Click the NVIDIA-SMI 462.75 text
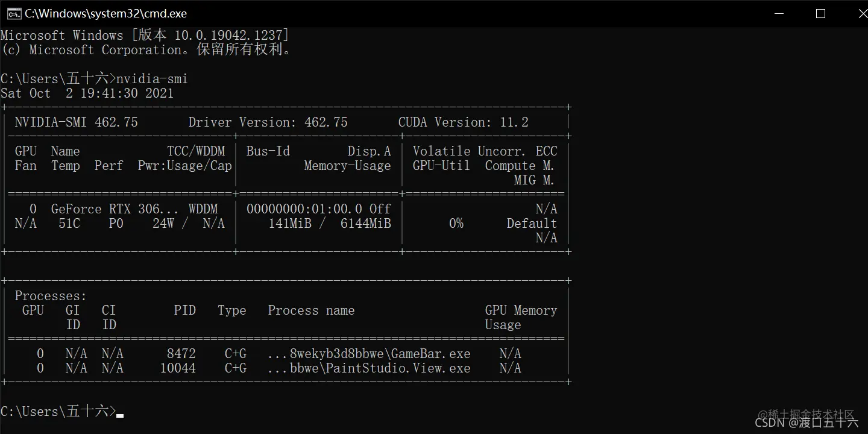868x434 pixels. pyautogui.click(x=77, y=122)
